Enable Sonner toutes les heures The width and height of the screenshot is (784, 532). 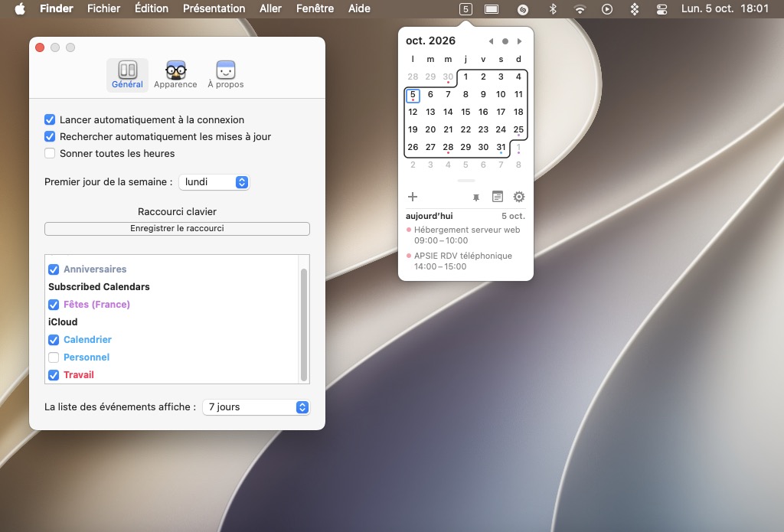[x=50, y=154]
